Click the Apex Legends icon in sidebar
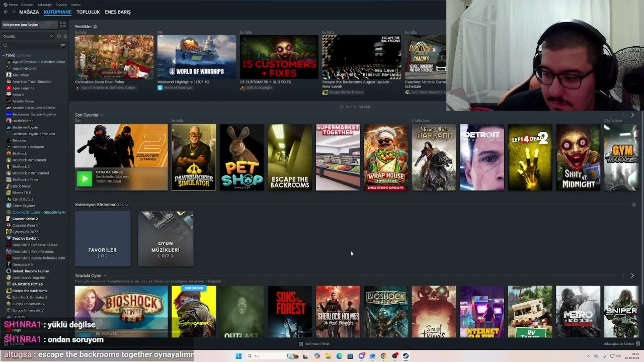The width and height of the screenshot is (644, 362). [x=9, y=88]
